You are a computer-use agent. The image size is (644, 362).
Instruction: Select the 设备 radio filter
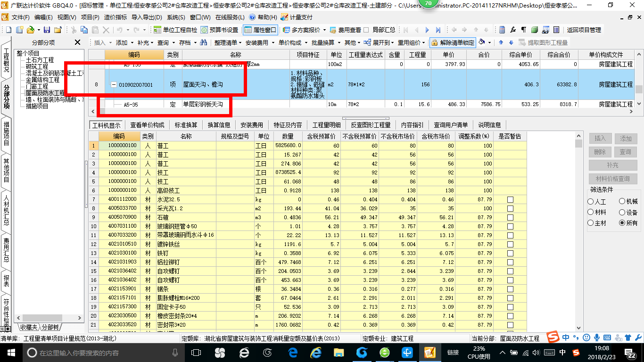(622, 212)
